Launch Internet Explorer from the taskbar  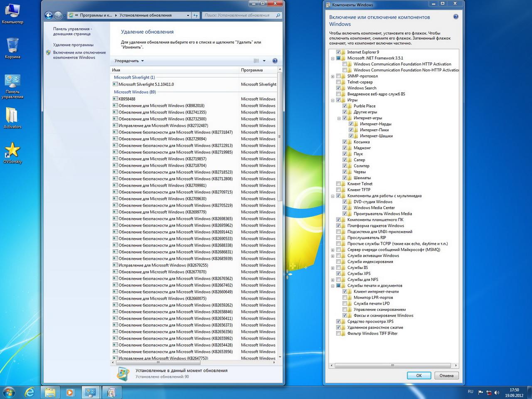[x=30, y=392]
